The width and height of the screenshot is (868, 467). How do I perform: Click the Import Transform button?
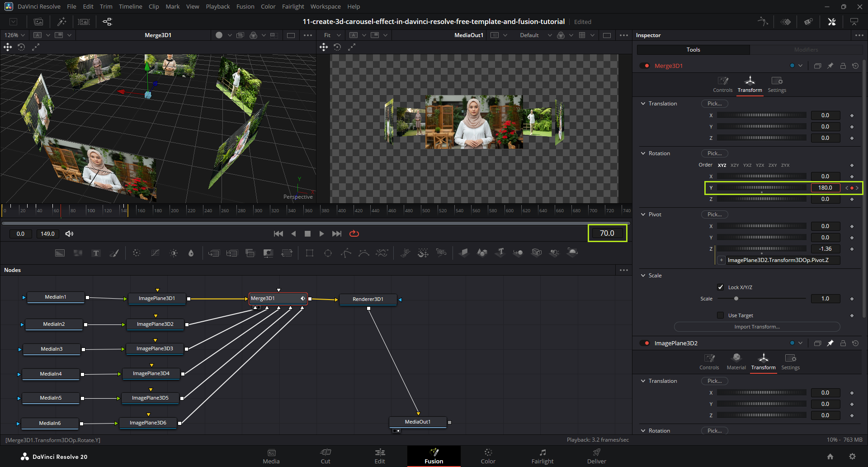coord(757,327)
